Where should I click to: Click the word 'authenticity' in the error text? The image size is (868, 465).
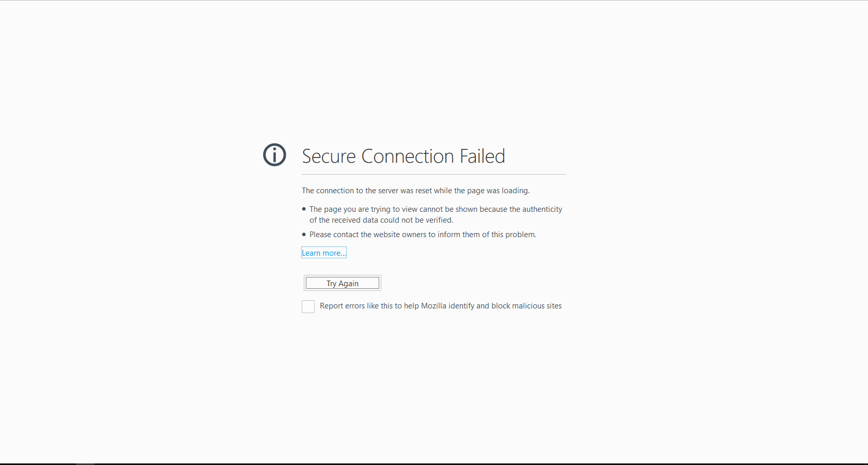542,209
